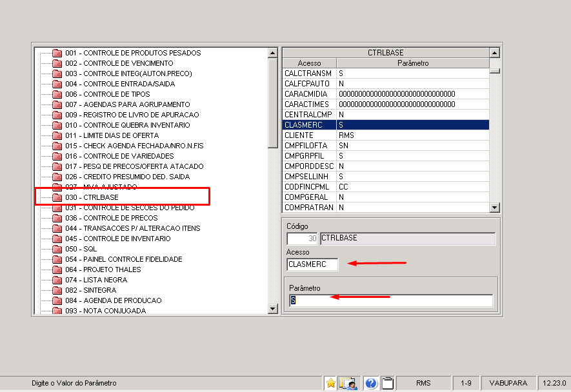The width and height of the screenshot is (571, 392).
Task: Open the blue question mark help icon
Action: (371, 383)
